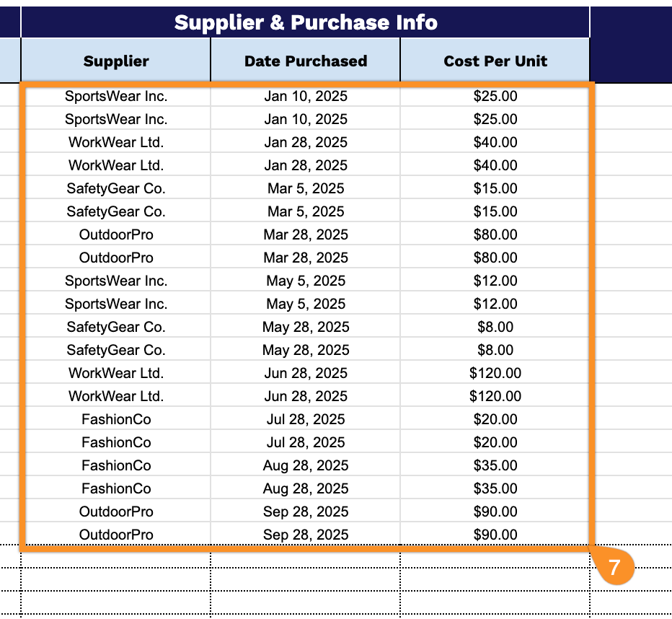672x619 pixels.
Task: Click the last Sep 28, 2025 date cell
Action: coord(306,535)
